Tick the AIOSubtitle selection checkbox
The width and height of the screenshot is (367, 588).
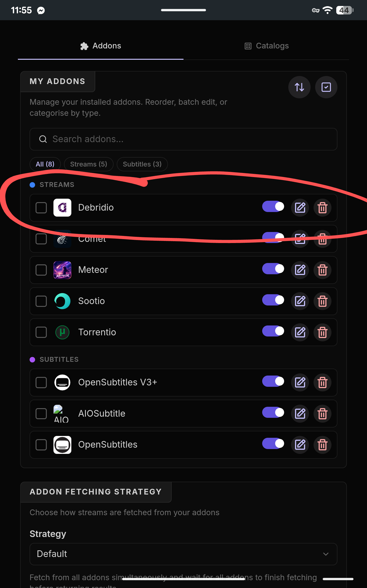[x=41, y=413]
